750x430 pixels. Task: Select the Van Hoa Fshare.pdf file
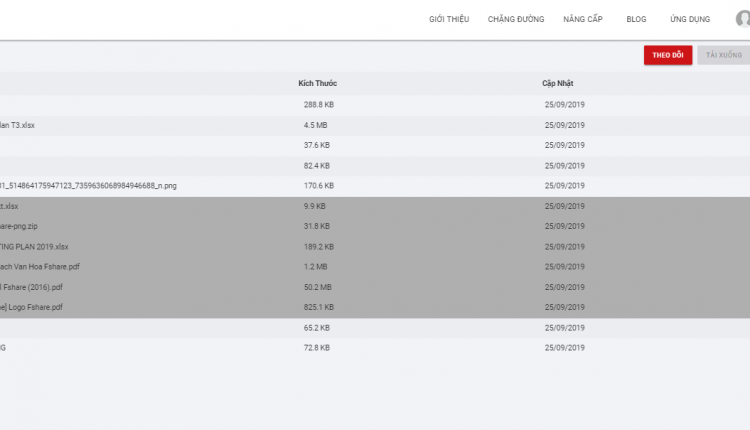pyautogui.click(x=40, y=267)
